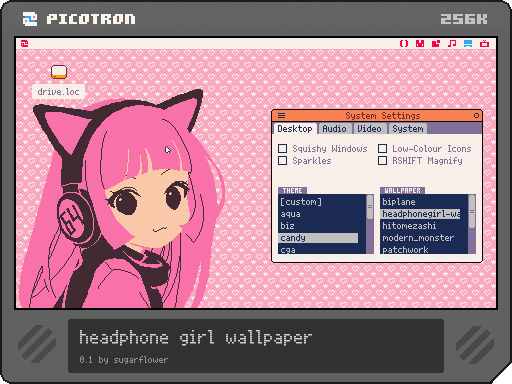Select the drive.loc desktop drive icon
Image resolution: width=512 pixels, height=384 pixels.
tap(59, 72)
